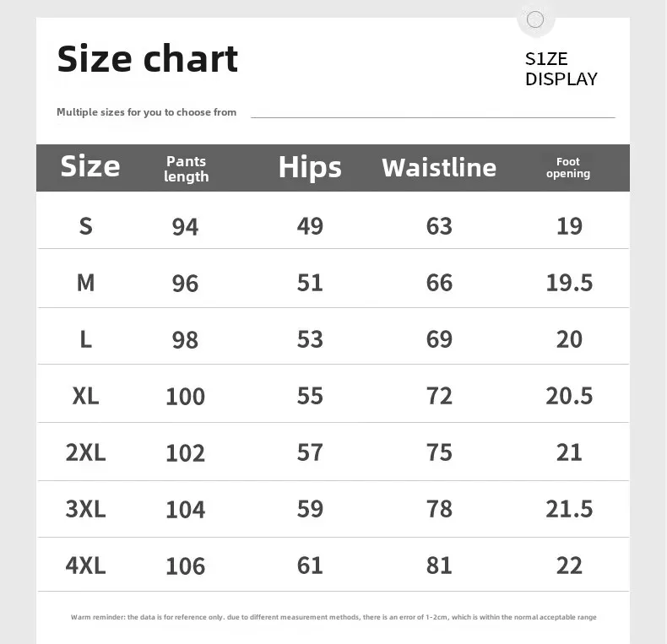Select the "Waistline" column header
667x644 pixels.
(x=439, y=167)
